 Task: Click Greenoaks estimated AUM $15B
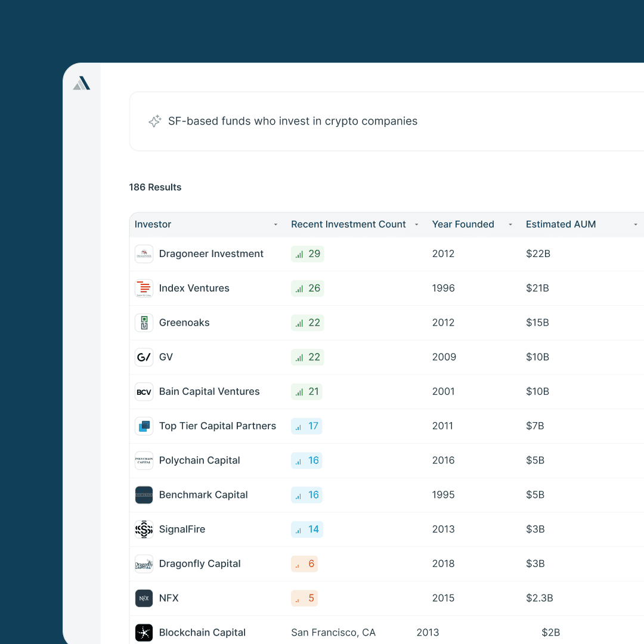click(538, 323)
